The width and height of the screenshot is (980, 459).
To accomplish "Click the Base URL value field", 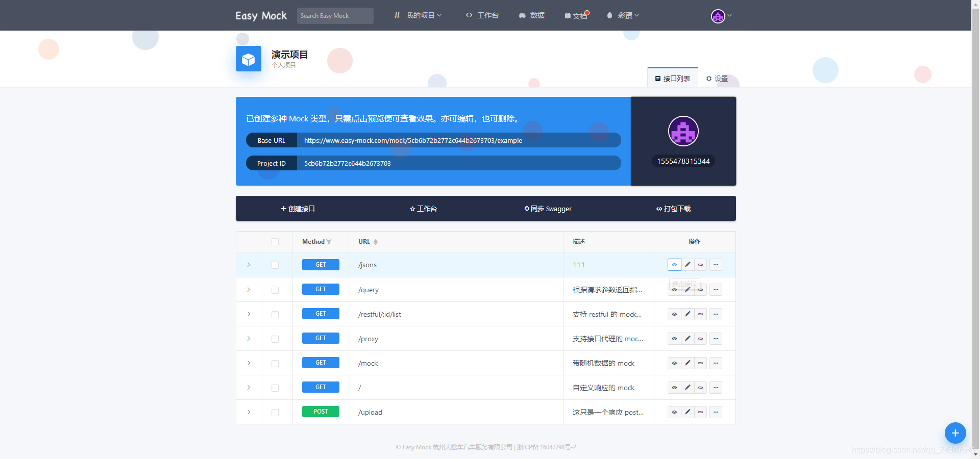I will (459, 140).
